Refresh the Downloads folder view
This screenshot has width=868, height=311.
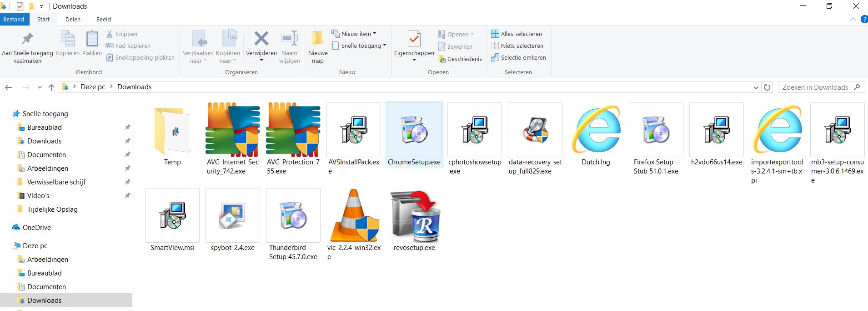click(x=767, y=87)
